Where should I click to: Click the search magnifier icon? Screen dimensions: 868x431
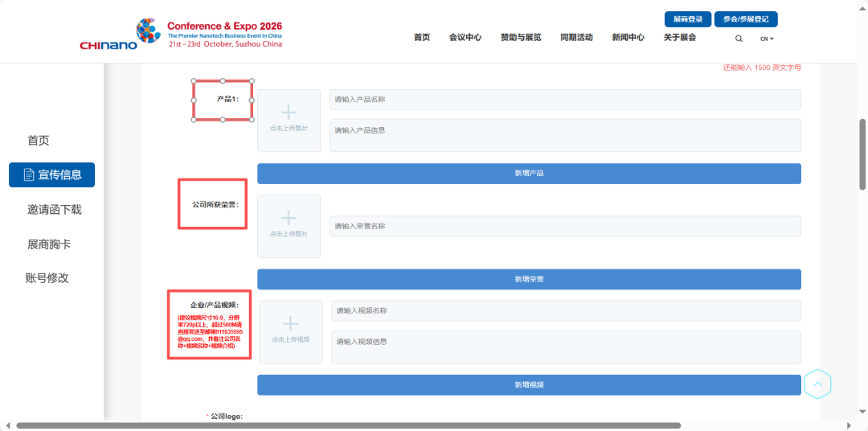click(x=739, y=39)
